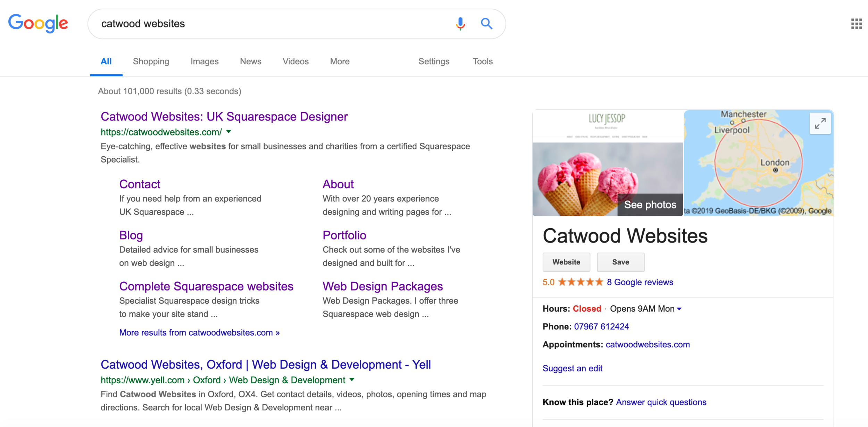Image resolution: width=868 pixels, height=427 pixels.
Task: Click the Catwood Websites panel heading
Action: click(x=625, y=236)
